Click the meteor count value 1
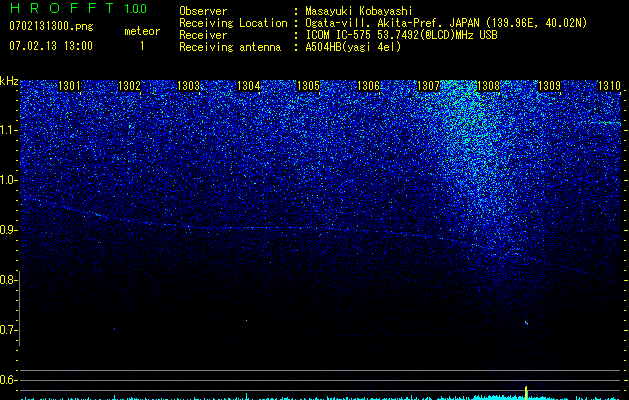This screenshot has width=629, height=400. [142, 46]
